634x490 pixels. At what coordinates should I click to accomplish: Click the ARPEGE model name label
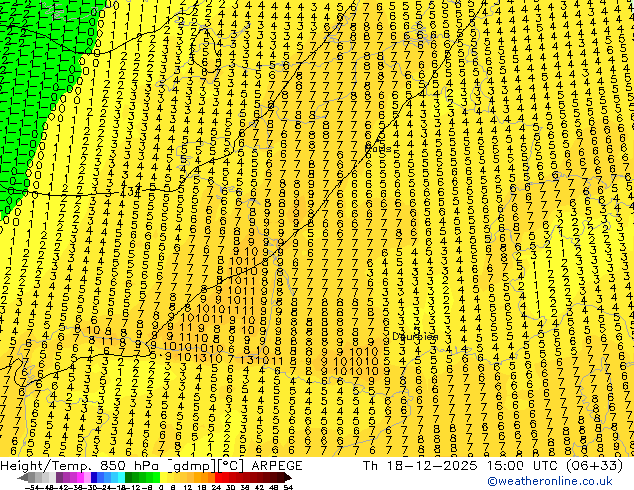[x=277, y=465]
